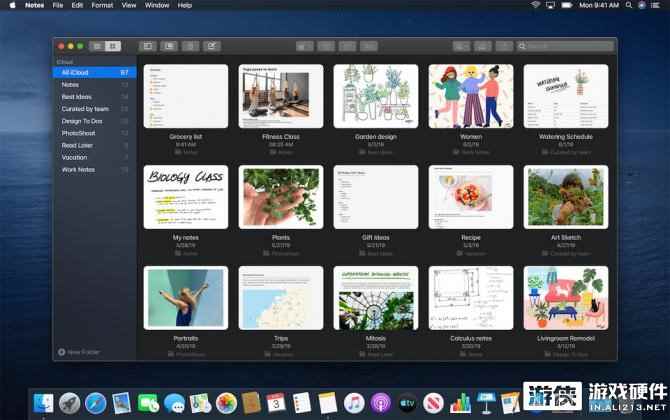Open Launchpad from the Dock
670x420 pixels.
[x=70, y=403]
